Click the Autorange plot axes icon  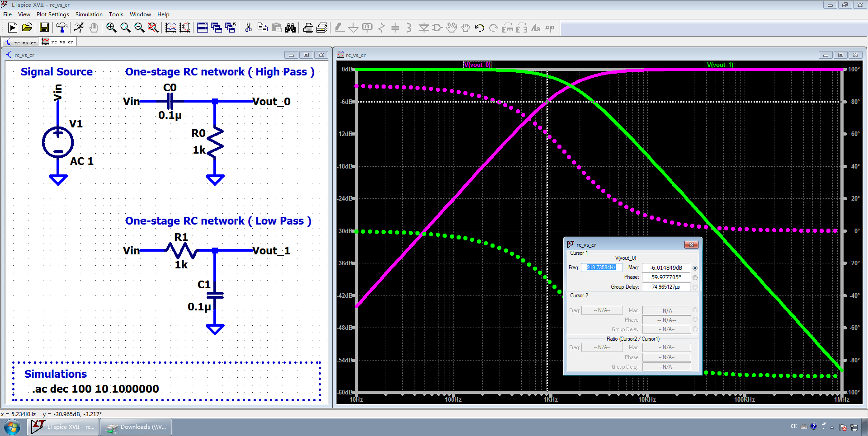point(185,28)
